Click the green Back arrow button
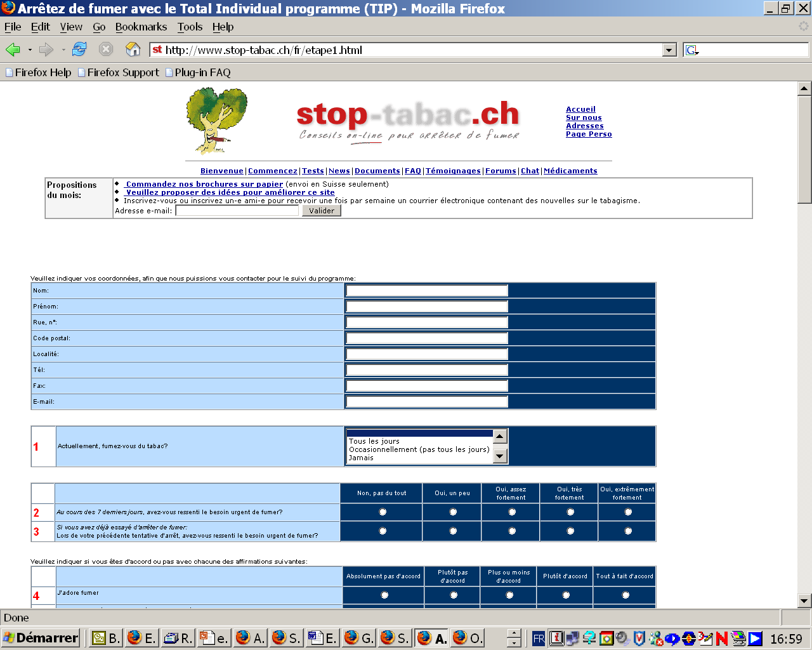Image resolution: width=812 pixels, height=650 pixels. click(x=13, y=50)
